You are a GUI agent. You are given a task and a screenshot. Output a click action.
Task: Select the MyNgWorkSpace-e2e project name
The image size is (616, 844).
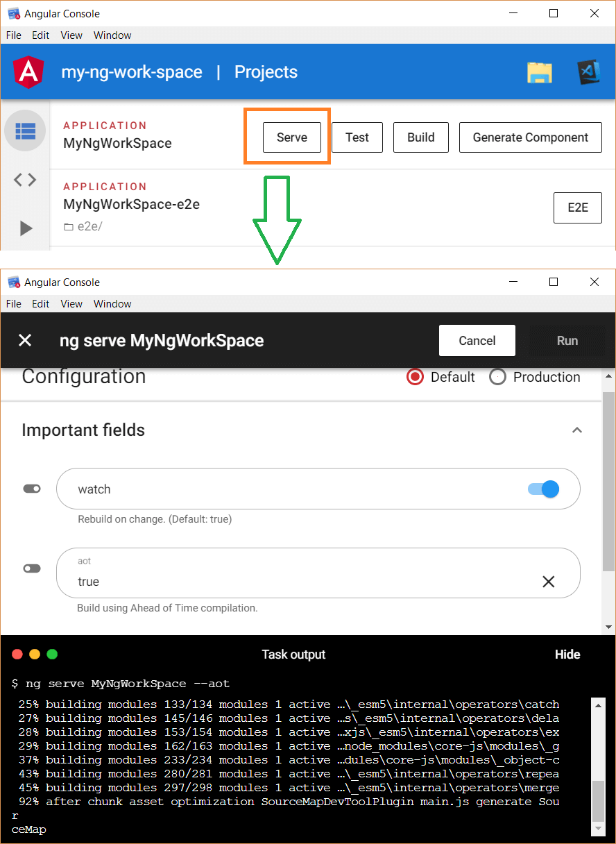(131, 205)
